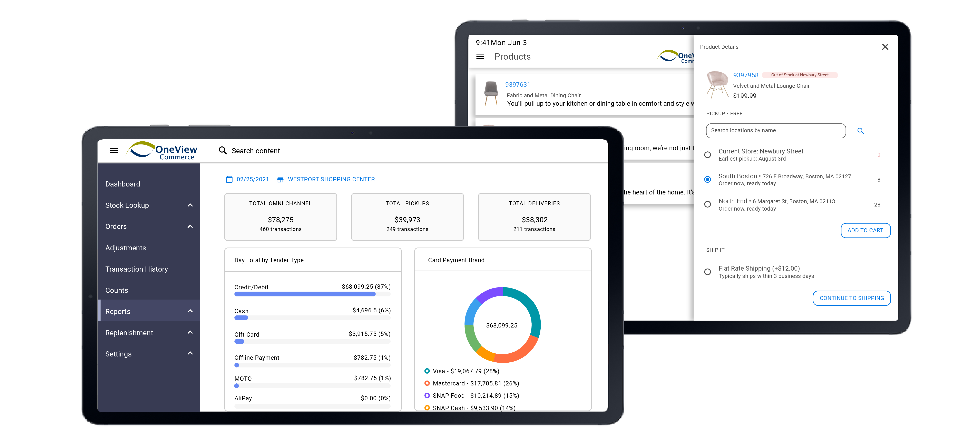Image resolution: width=980 pixels, height=444 pixels.
Task: Click the Search locations by name field
Action: point(775,130)
